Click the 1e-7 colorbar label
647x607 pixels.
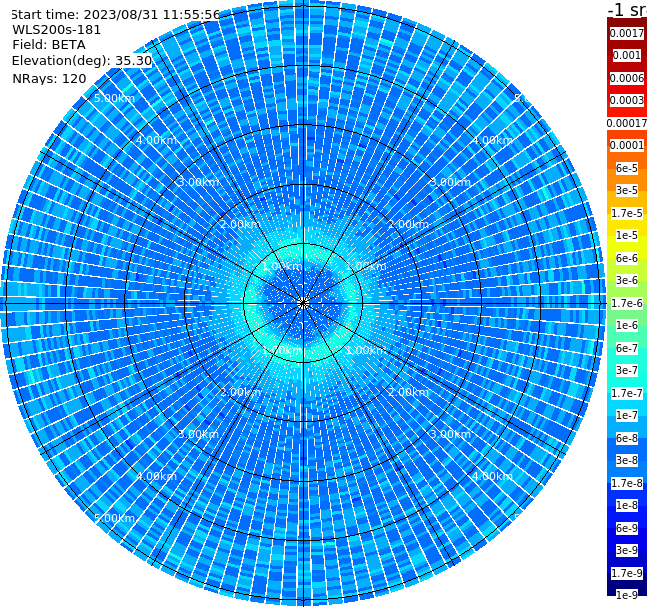pos(627,415)
